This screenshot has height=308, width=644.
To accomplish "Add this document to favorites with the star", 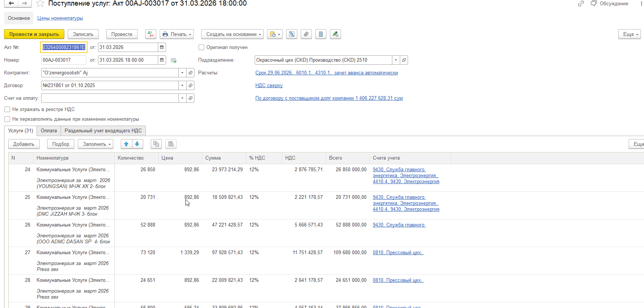I will tap(40, 4).
